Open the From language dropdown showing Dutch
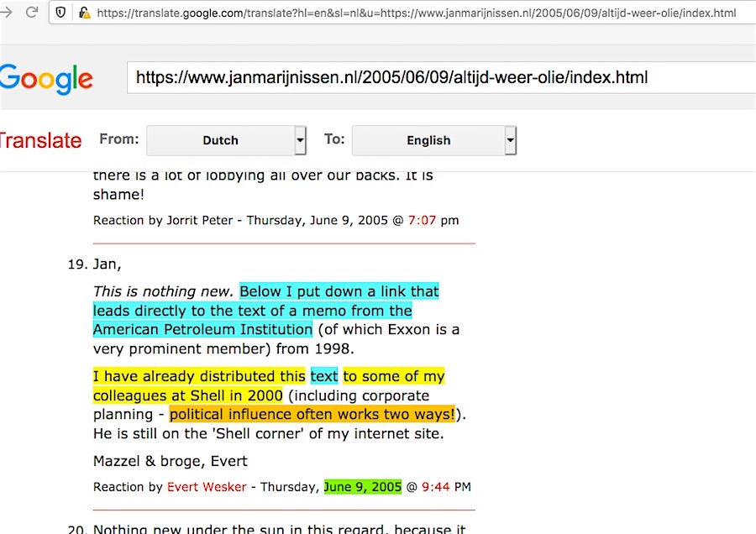This screenshot has width=756, height=534. (220, 140)
